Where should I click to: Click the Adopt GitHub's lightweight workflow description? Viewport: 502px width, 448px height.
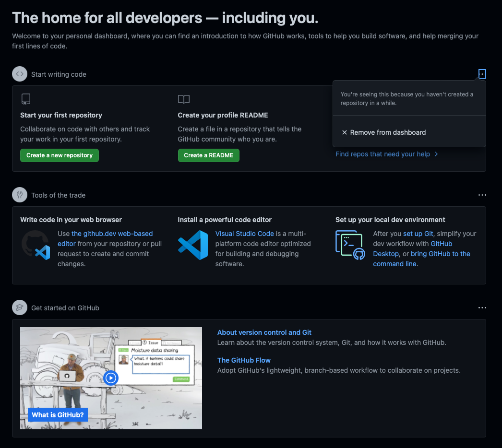[339, 371]
